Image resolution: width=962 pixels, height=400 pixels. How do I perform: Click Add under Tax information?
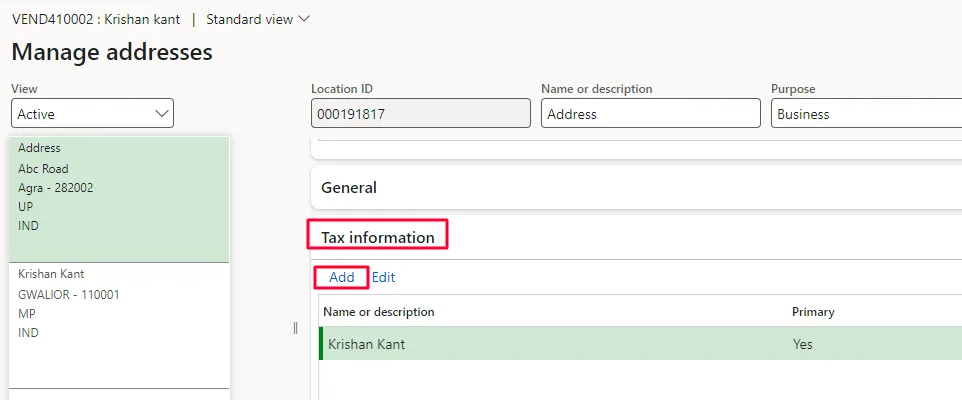342,277
